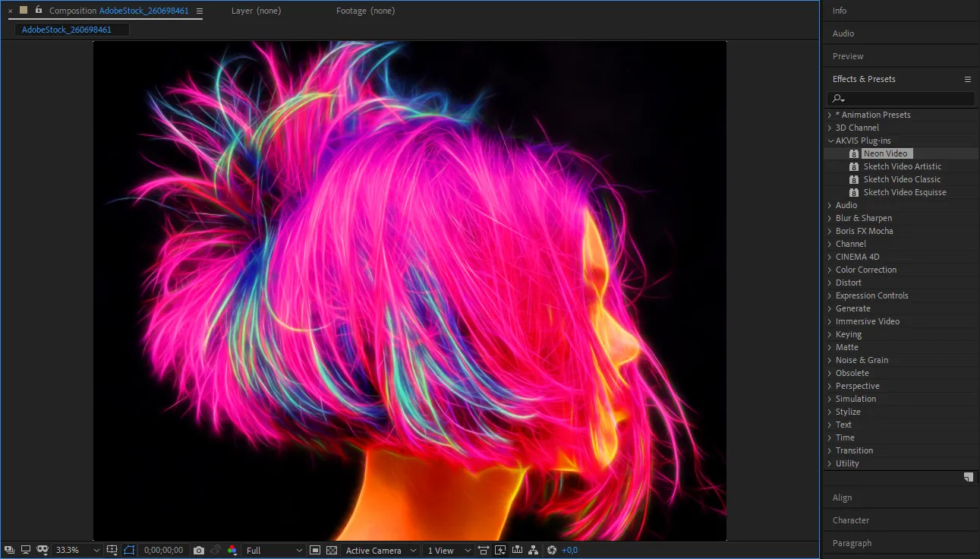Expand the Color Correction category
The image size is (980, 559).
(829, 270)
